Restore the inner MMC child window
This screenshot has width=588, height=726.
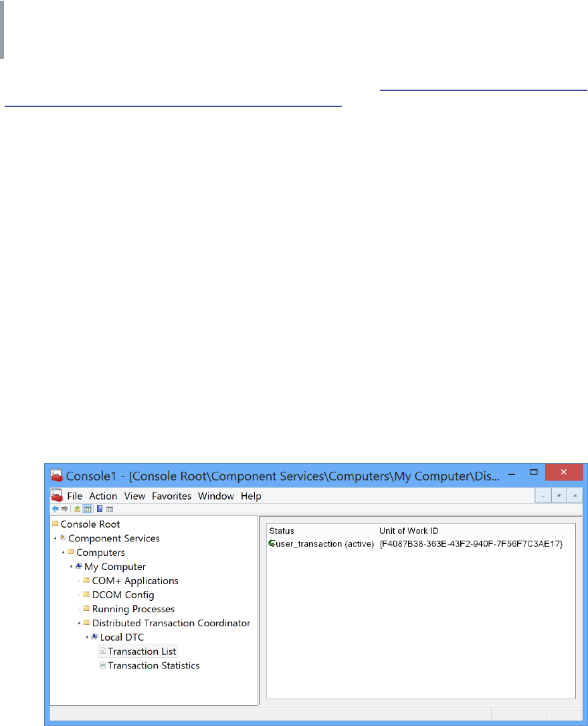pyautogui.click(x=559, y=496)
